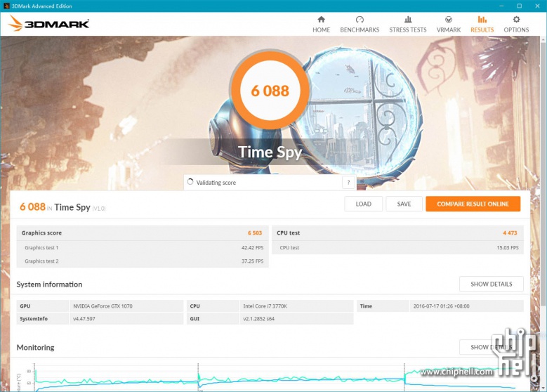Click NVIDIA GeForce GTX 1070 text
The width and height of the screenshot is (547, 392).
coord(103,306)
